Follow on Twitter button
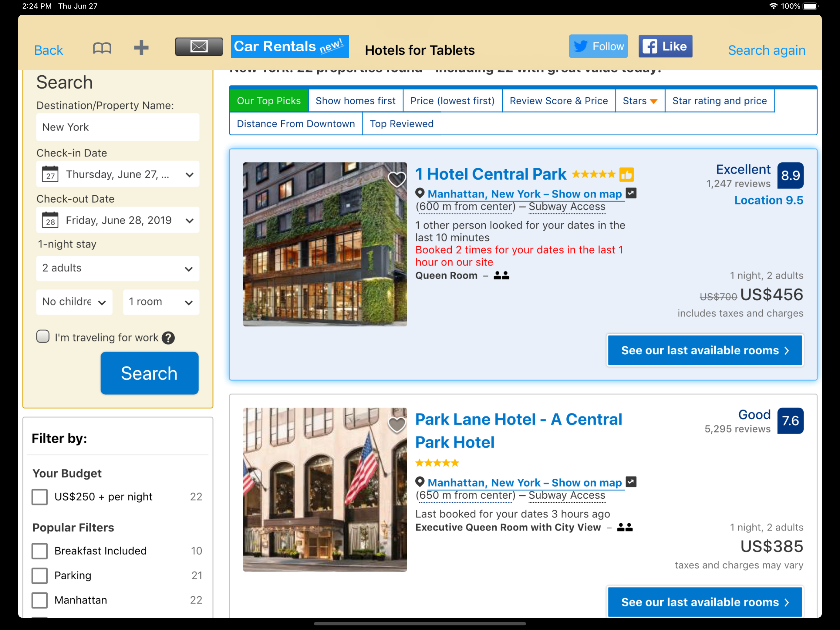This screenshot has width=840, height=630. click(x=598, y=46)
